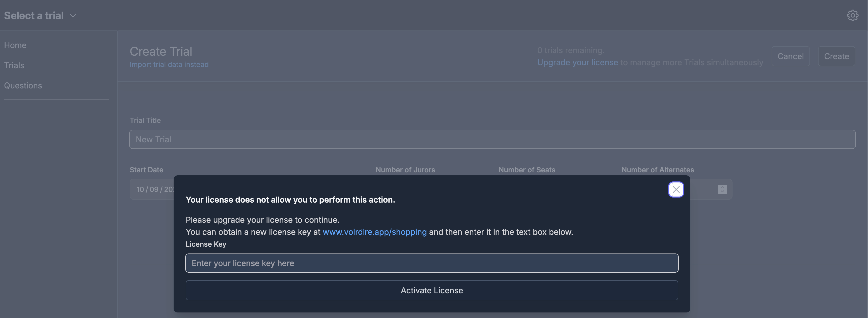Click the Cancel button
The width and height of the screenshot is (868, 318).
[x=791, y=56]
